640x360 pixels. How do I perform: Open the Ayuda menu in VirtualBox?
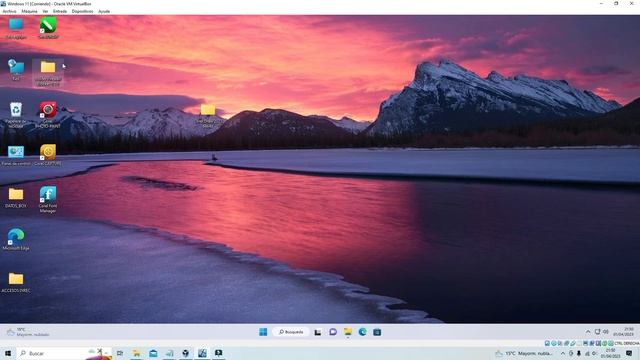104,11
